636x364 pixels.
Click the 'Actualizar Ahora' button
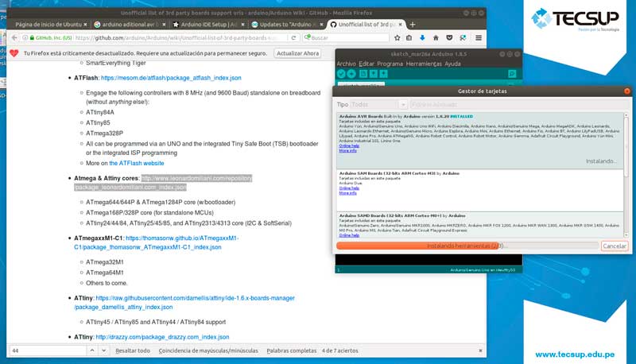[297, 53]
